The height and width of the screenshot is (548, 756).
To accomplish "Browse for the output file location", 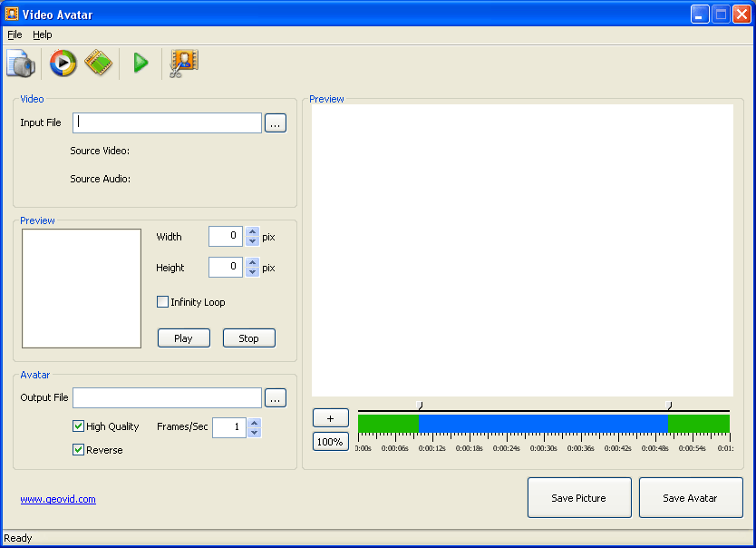I will click(276, 398).
